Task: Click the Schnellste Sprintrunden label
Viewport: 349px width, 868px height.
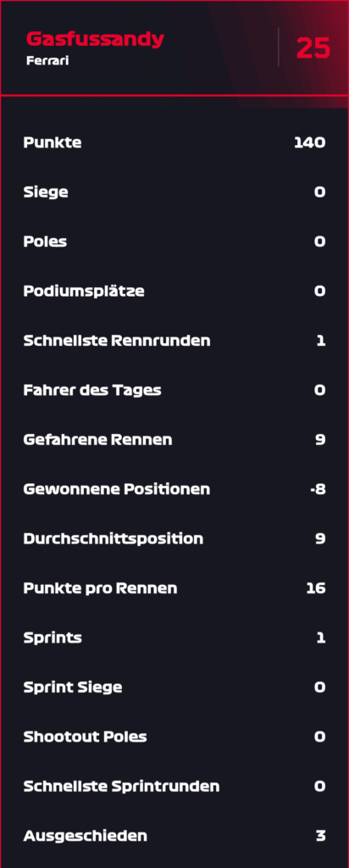Action: (x=122, y=786)
